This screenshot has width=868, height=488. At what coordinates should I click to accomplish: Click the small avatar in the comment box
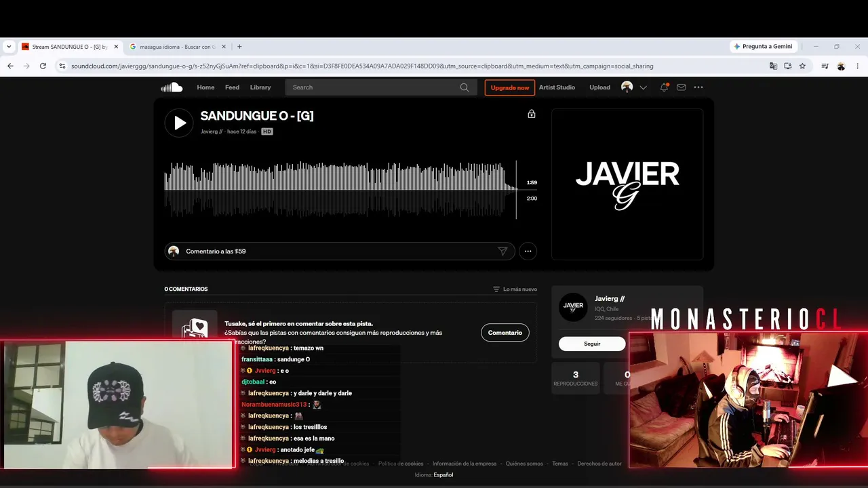[x=174, y=251]
